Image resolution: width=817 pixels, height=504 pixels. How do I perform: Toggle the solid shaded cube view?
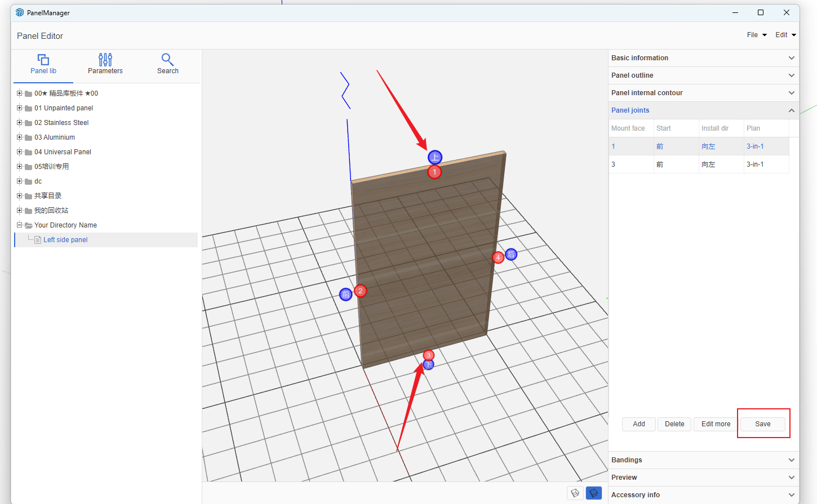[593, 493]
